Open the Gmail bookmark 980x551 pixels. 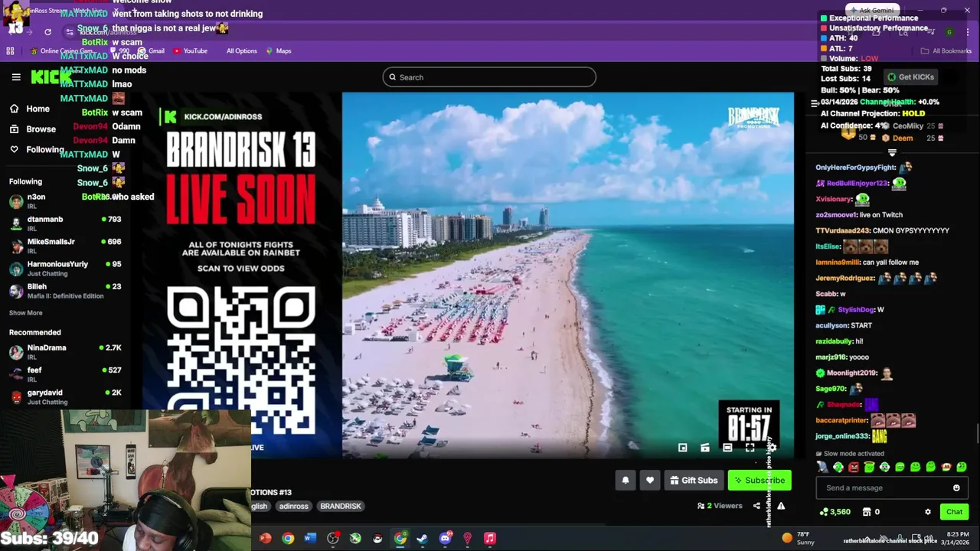point(151,51)
